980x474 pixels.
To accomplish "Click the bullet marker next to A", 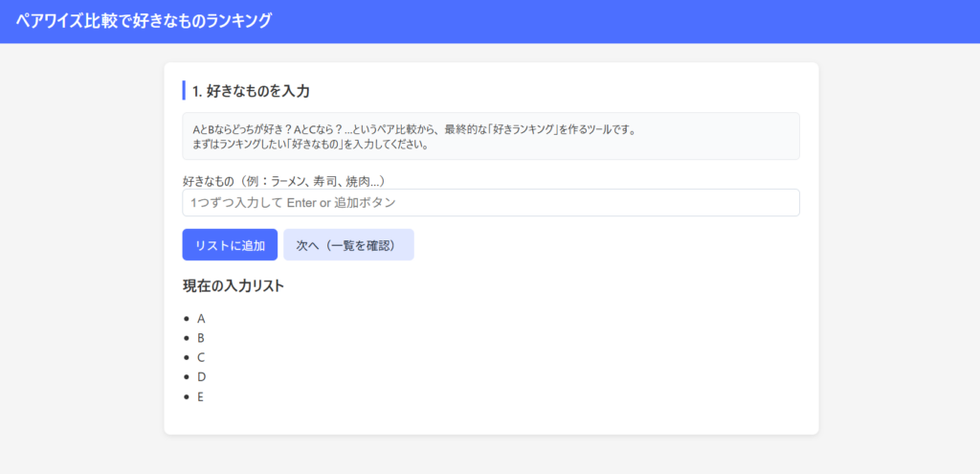I will point(186,319).
